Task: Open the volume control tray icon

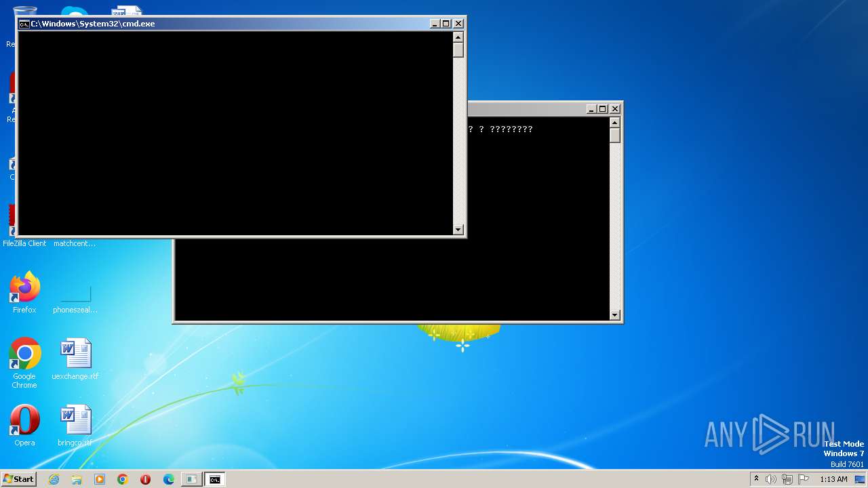Action: (x=771, y=479)
